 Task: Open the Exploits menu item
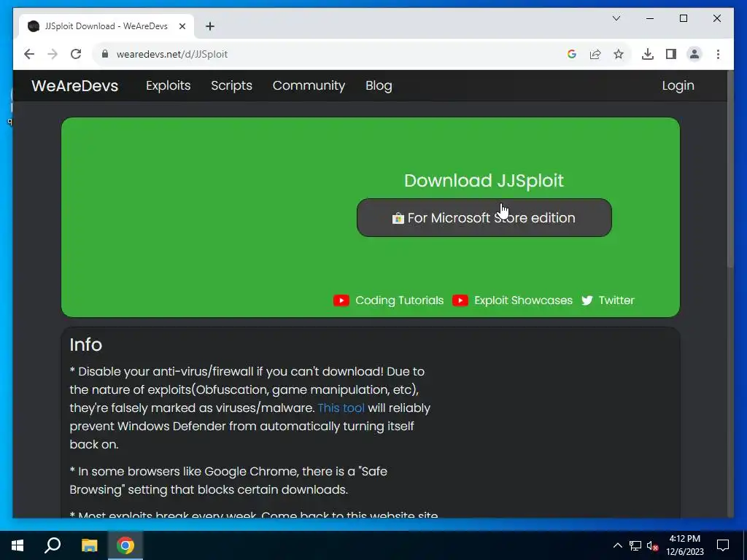point(169,86)
